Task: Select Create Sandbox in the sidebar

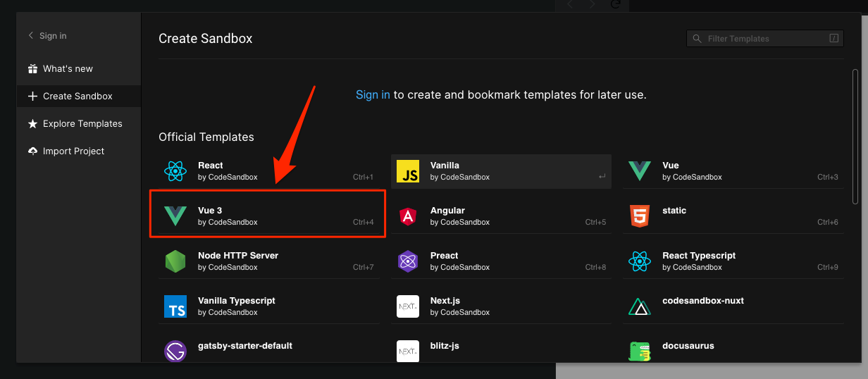Action: 77,97
